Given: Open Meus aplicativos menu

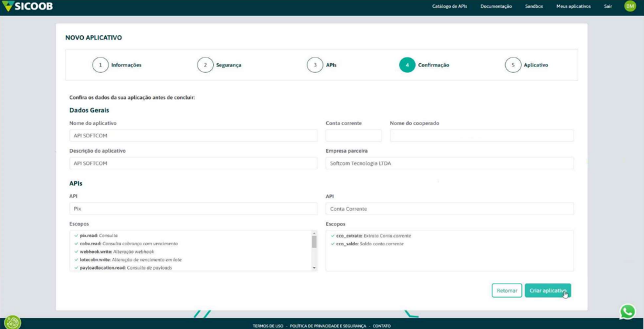Looking at the screenshot, I should 573,6.
